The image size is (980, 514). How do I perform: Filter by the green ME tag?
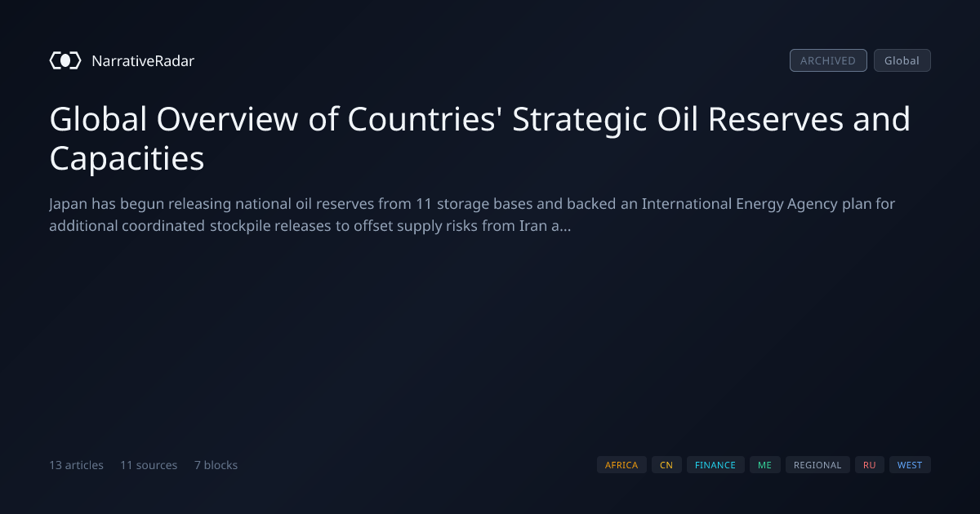pyautogui.click(x=764, y=465)
